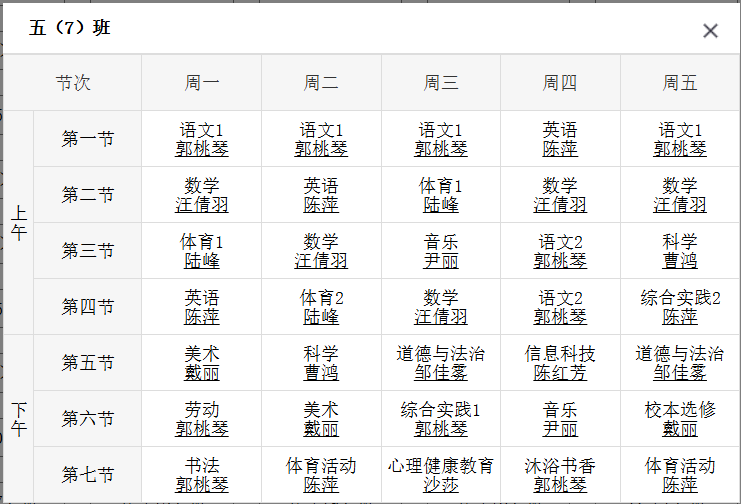This screenshot has width=741, height=504.
Task: Click 陈萍 link under 综合实践2
Action: [680, 316]
